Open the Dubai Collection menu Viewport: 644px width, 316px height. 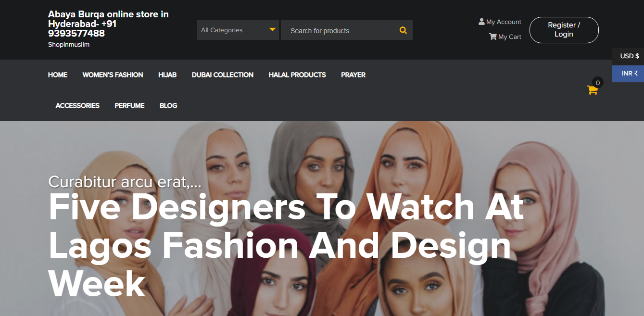pos(223,75)
